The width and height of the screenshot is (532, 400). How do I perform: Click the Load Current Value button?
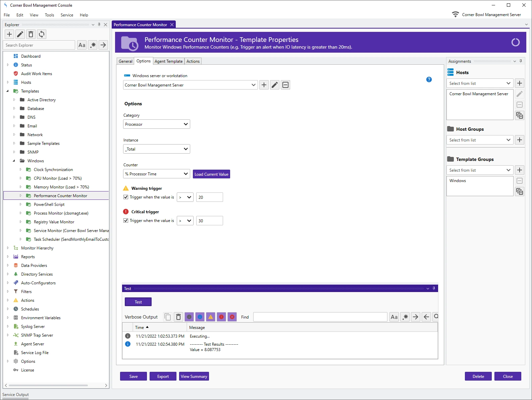tap(211, 174)
